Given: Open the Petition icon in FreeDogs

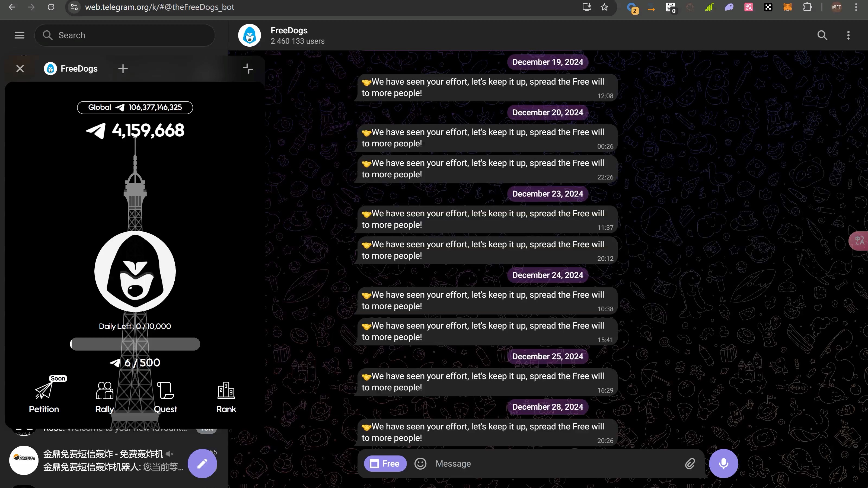Looking at the screenshot, I should click(44, 391).
